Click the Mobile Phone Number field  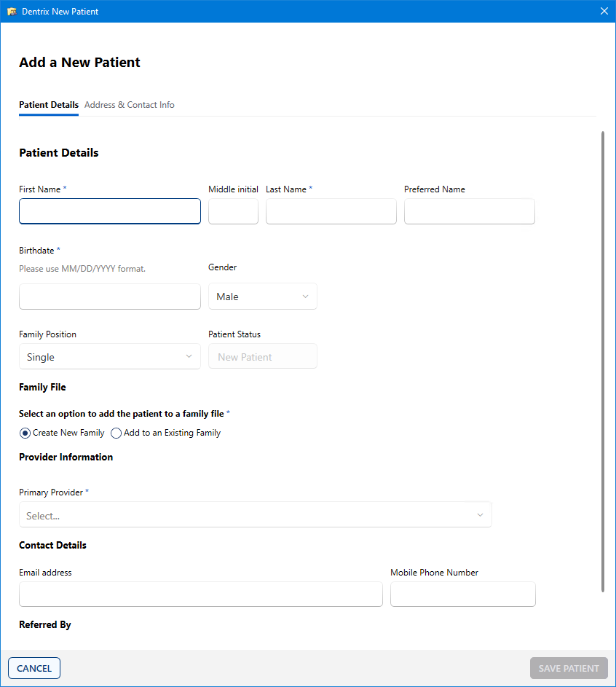(x=462, y=594)
